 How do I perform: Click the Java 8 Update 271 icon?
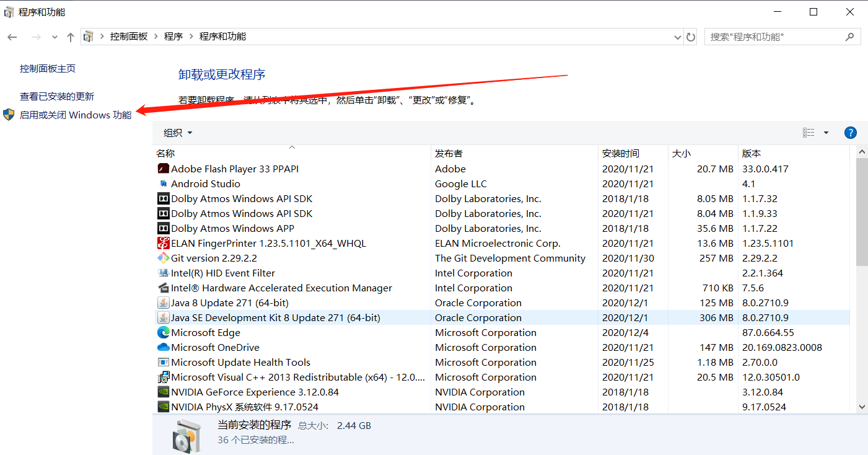coord(163,303)
